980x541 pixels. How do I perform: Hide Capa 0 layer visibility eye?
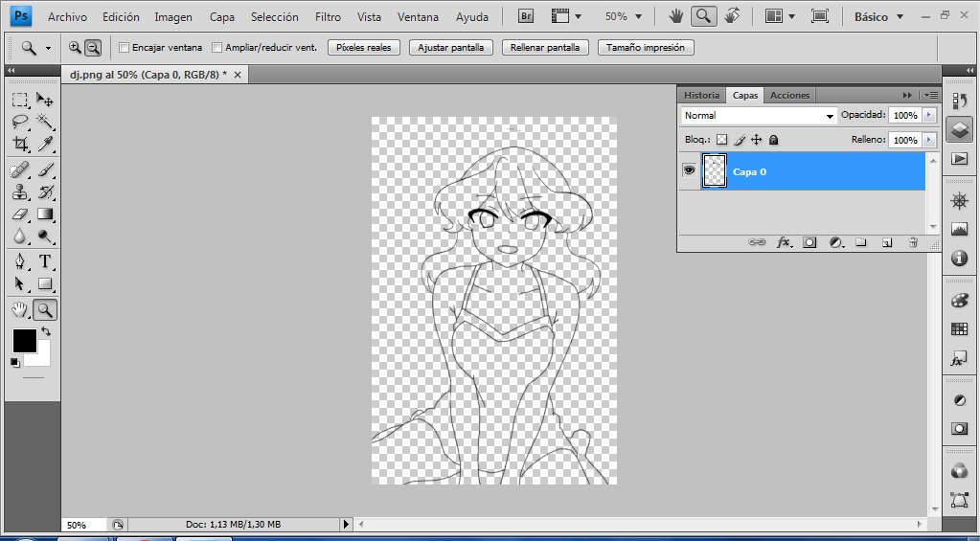tap(690, 169)
